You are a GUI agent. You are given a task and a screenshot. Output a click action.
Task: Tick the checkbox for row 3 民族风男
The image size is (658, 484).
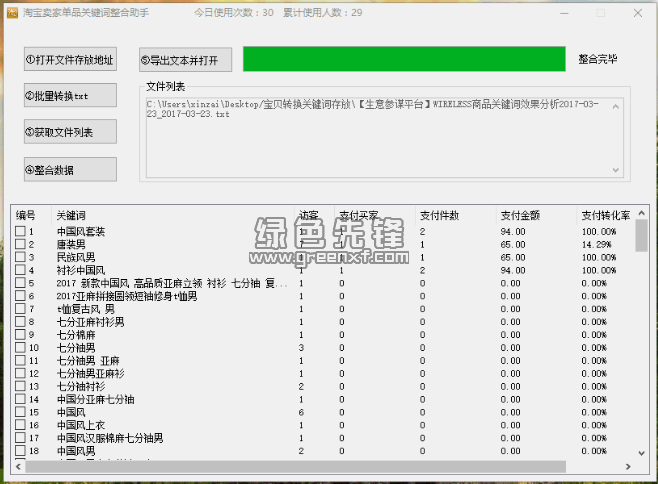20,257
